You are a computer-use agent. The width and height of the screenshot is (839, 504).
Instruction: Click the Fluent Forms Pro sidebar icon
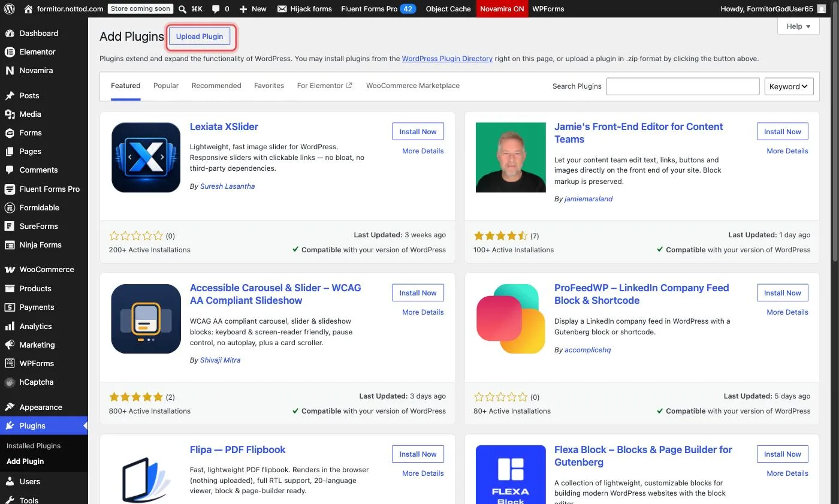pyautogui.click(x=10, y=189)
